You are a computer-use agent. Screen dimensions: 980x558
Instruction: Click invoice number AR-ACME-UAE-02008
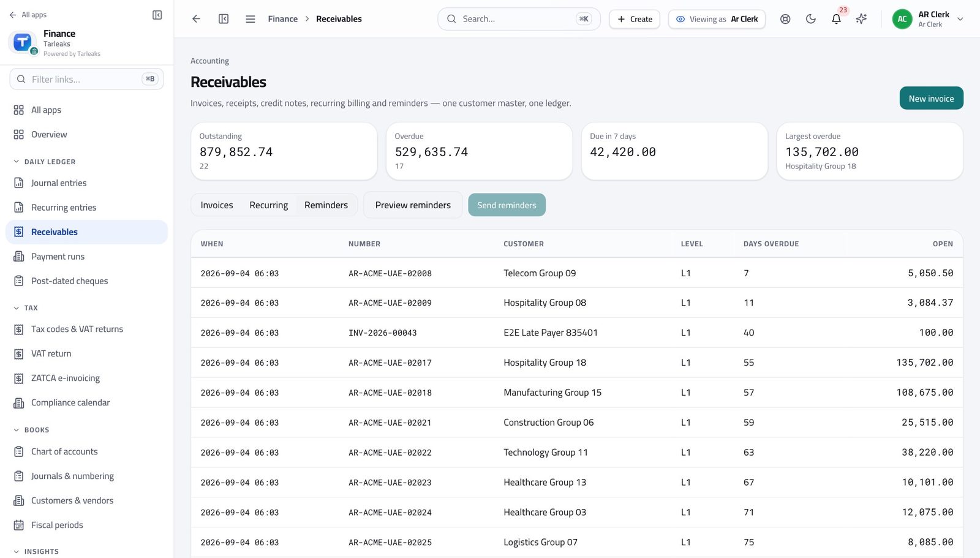(390, 274)
